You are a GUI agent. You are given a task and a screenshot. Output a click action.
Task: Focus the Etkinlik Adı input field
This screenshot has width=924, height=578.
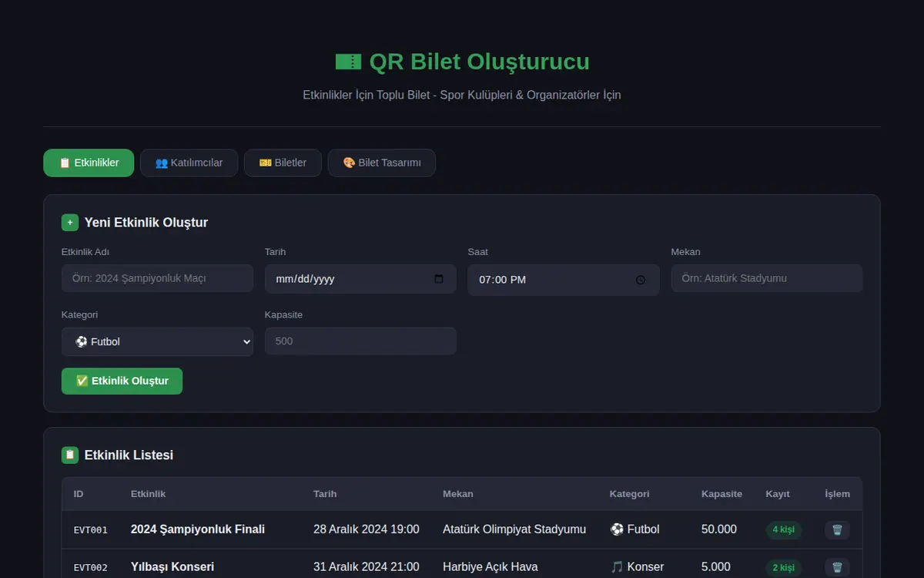coord(157,278)
